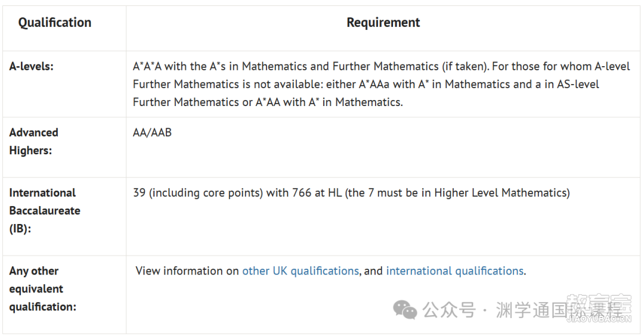Click the 39 core points IB requirement
This screenshot has height=336, width=644.
pos(351,193)
